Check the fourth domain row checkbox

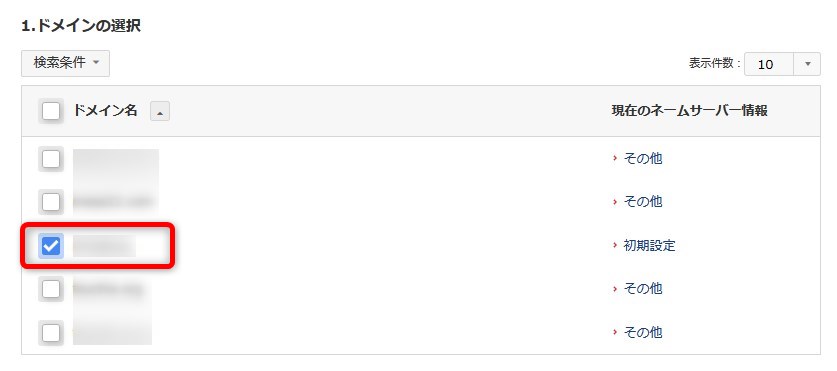[51, 289]
